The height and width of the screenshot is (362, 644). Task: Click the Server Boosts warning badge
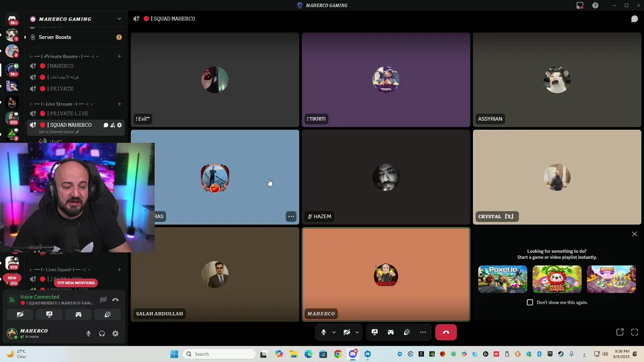[119, 37]
